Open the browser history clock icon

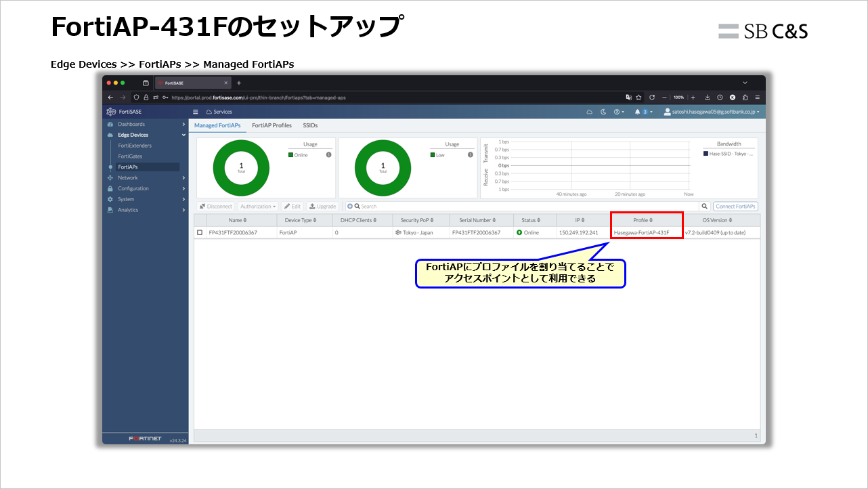click(720, 98)
